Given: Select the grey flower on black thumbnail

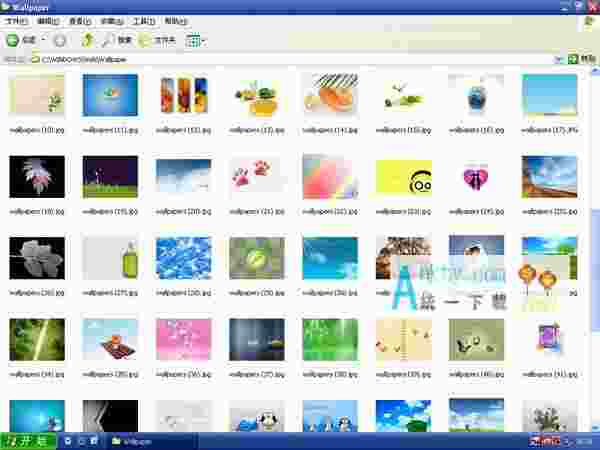Looking at the screenshot, I should coord(37,258).
